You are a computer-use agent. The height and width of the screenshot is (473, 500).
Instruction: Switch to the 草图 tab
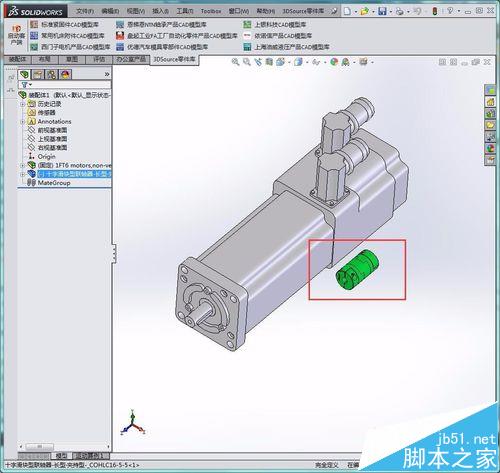[72, 59]
